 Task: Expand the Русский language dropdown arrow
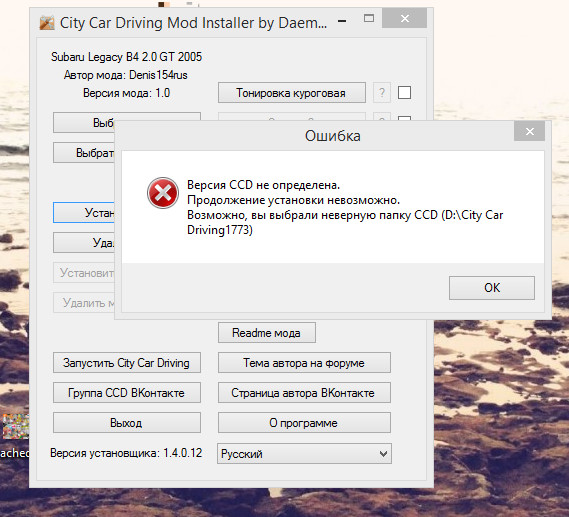tap(383, 454)
